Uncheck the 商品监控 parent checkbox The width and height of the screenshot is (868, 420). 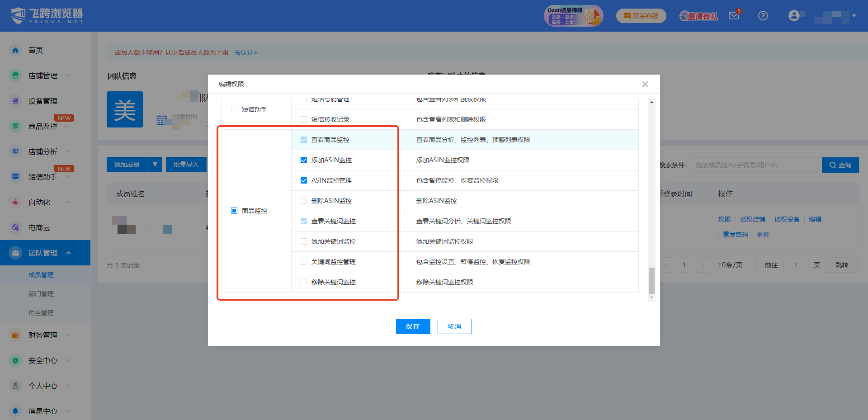coord(234,210)
